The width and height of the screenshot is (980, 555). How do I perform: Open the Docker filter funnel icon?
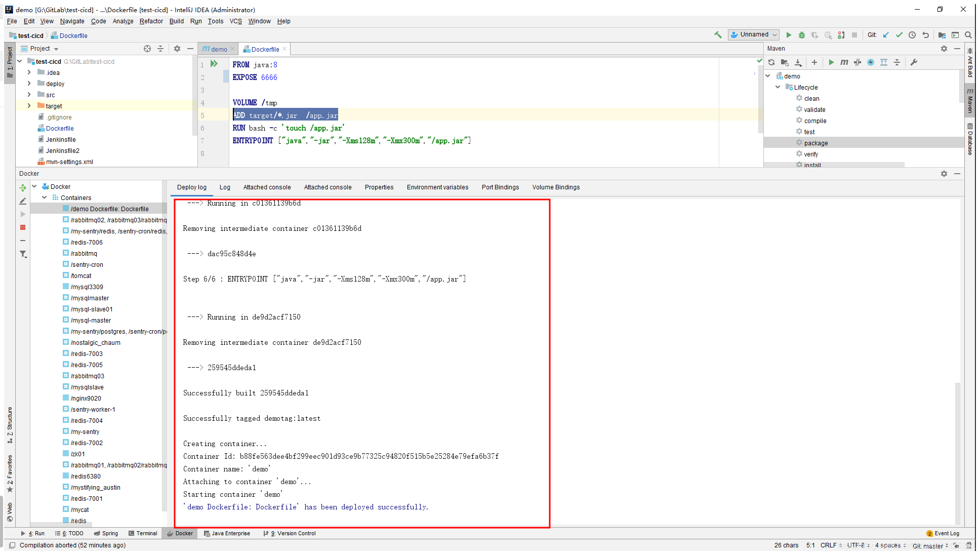[x=23, y=254]
